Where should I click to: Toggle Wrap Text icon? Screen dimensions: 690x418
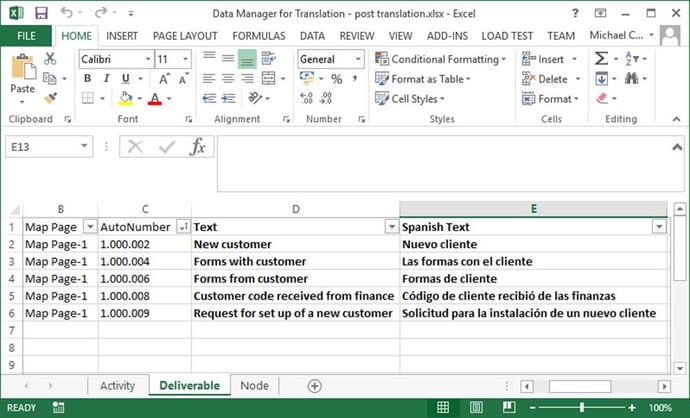coord(268,58)
